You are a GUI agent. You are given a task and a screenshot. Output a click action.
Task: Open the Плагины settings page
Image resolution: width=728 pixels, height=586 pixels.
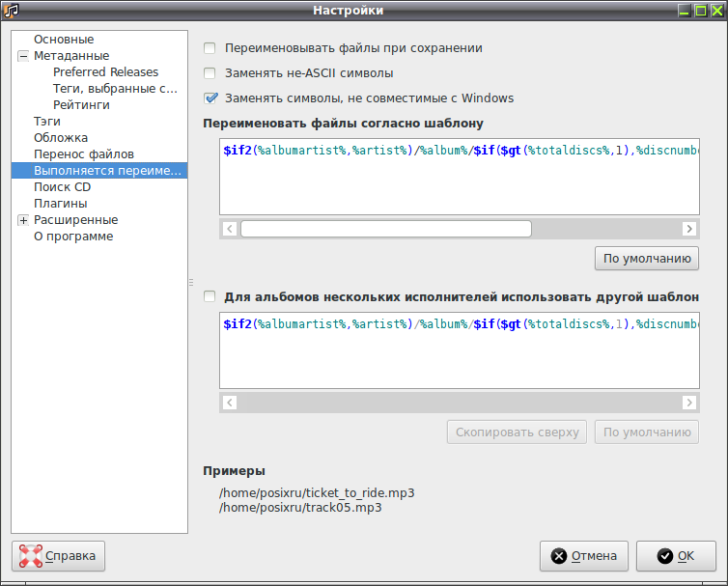click(x=61, y=204)
